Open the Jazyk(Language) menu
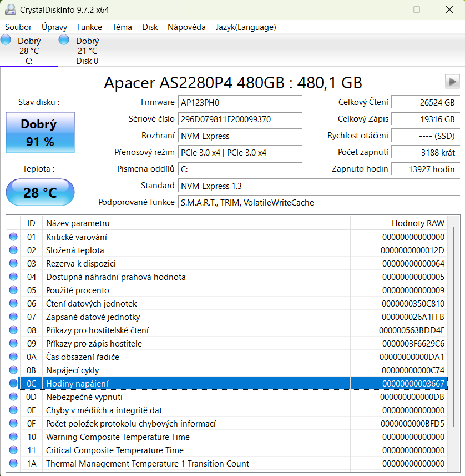The image size is (465, 476). [x=246, y=27]
